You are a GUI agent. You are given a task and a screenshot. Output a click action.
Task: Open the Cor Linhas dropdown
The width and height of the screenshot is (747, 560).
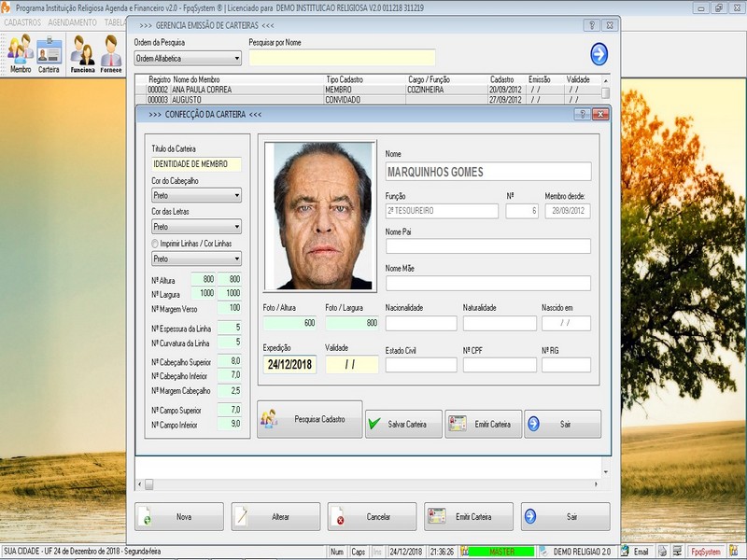pos(196,259)
